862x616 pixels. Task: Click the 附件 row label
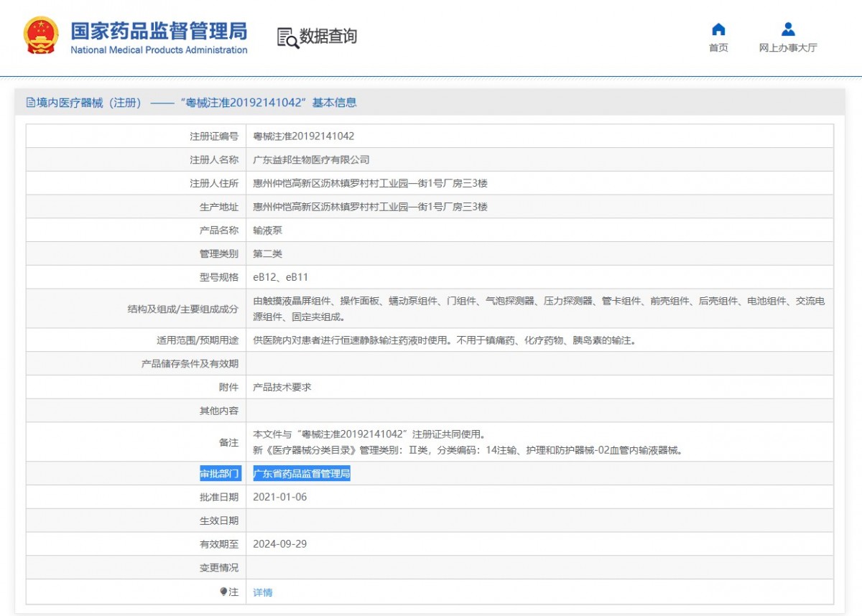pyautogui.click(x=229, y=387)
